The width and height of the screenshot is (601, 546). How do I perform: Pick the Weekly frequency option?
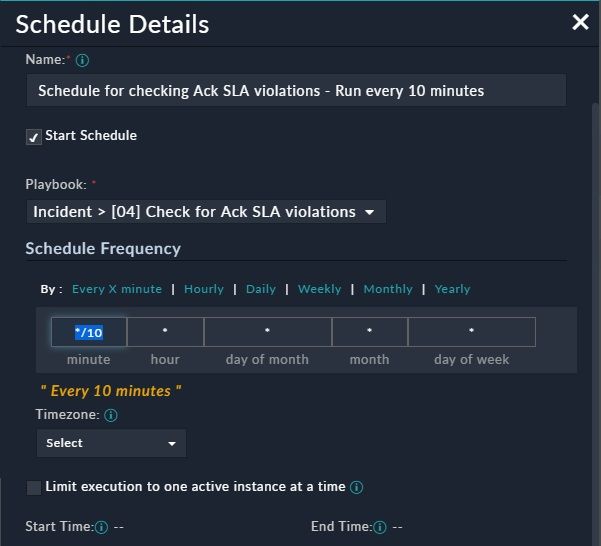click(x=320, y=289)
